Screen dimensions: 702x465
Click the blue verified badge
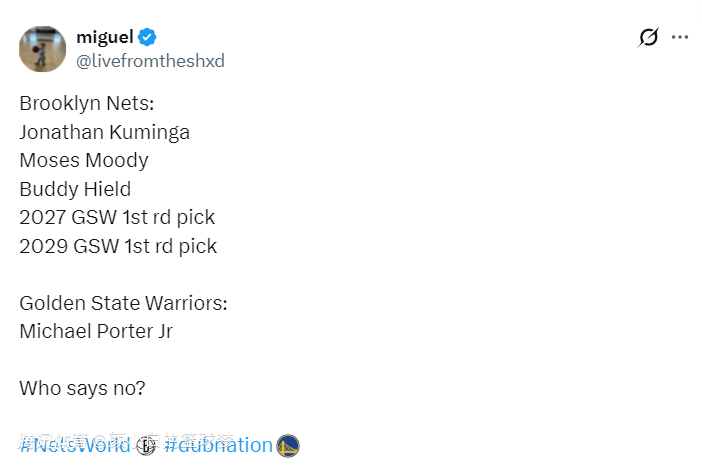tap(148, 38)
